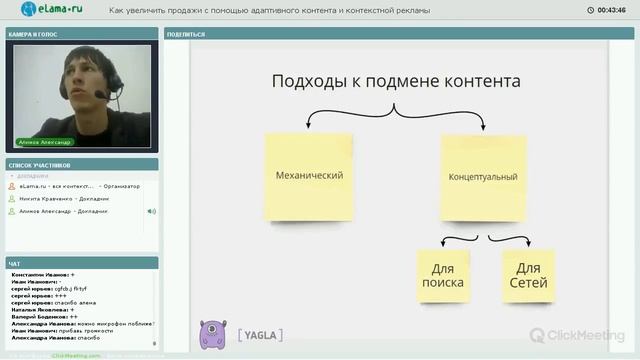Click the avatar icon of Никита Кравченко
Screen dimensions: 640x360
(12, 199)
